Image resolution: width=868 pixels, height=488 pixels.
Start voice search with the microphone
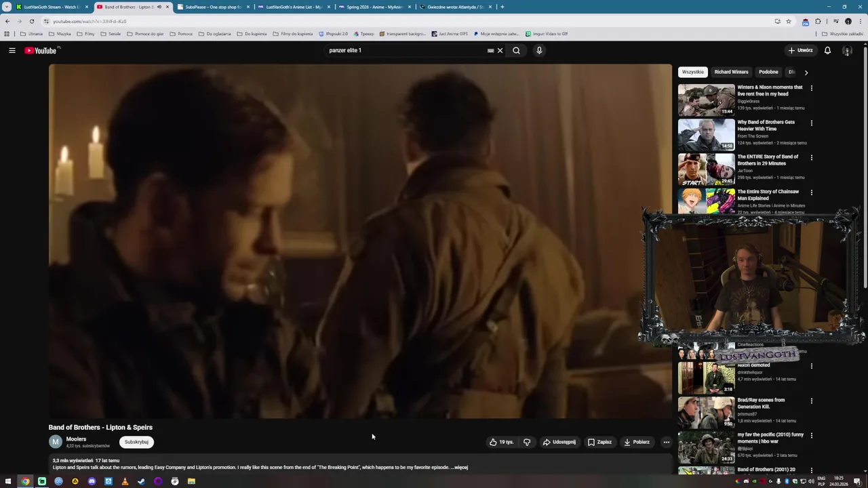click(x=539, y=50)
